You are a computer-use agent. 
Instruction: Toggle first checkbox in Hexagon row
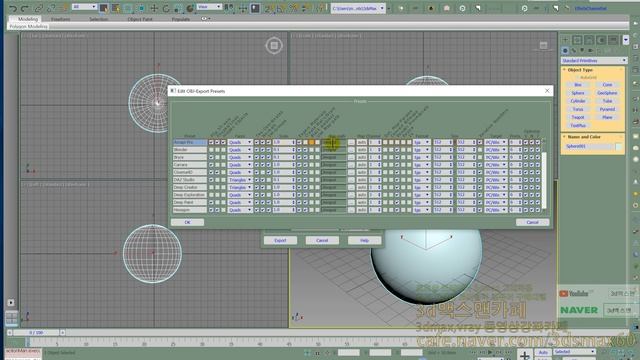(x=211, y=210)
